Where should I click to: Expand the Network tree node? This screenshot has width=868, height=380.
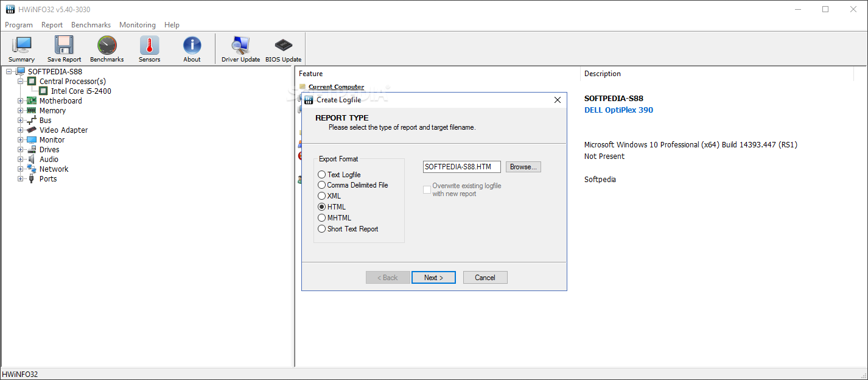pos(21,169)
